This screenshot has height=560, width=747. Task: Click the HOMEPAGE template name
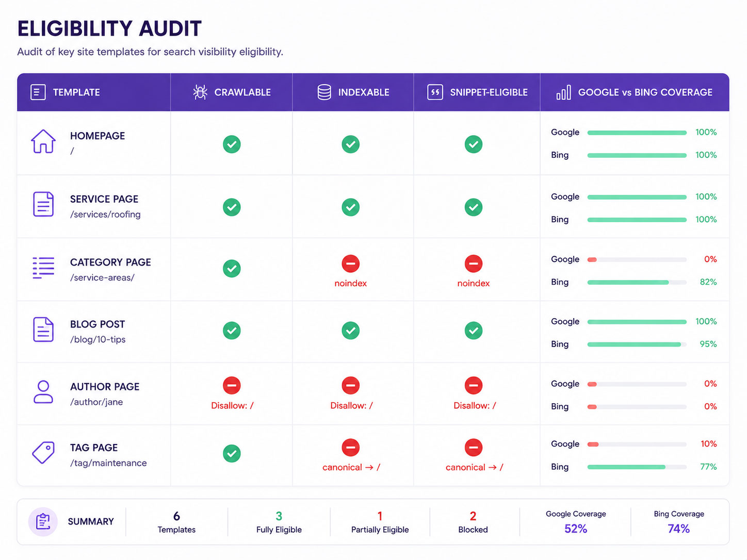coord(98,136)
